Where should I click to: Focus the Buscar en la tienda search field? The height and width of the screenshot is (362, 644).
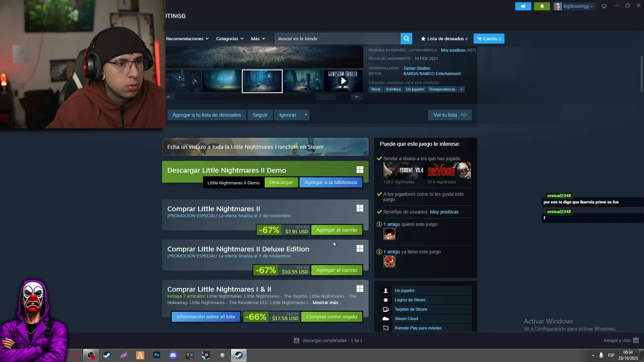[x=338, y=39]
